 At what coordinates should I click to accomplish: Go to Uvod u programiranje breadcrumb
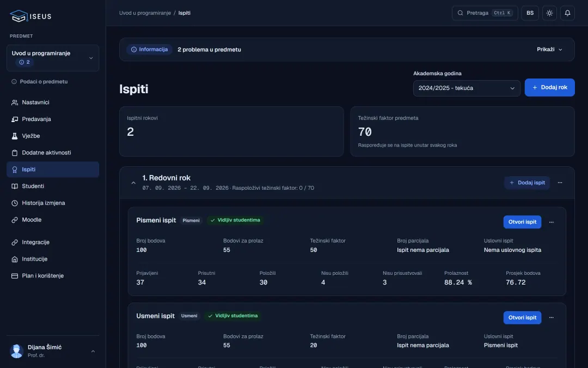pyautogui.click(x=145, y=13)
